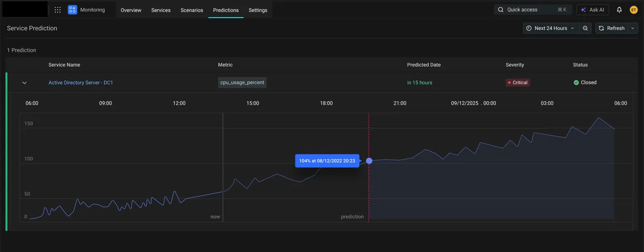Refresh the prediction list
The image size is (644, 252).
pos(611,28)
